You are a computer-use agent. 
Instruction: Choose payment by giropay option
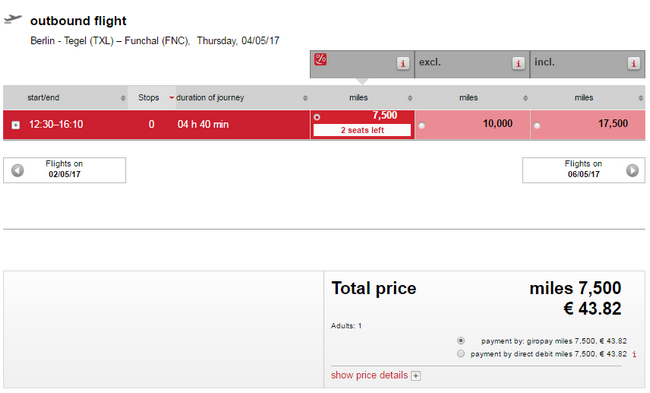(x=461, y=341)
